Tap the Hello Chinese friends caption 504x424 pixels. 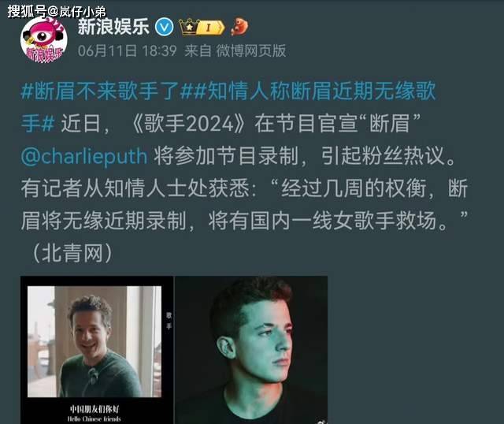click(94, 418)
